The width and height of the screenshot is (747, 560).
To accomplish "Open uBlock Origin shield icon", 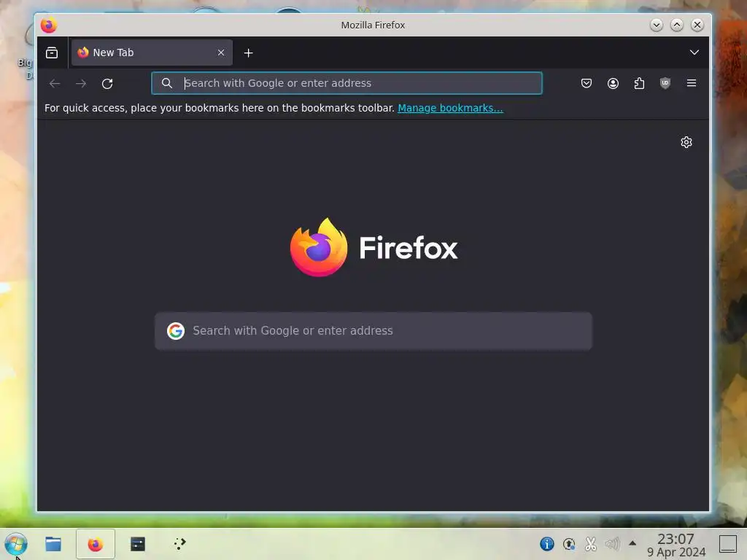I will point(665,83).
